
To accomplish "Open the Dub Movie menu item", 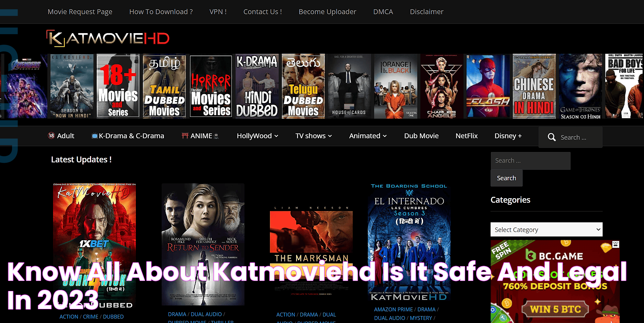I will 421,136.
